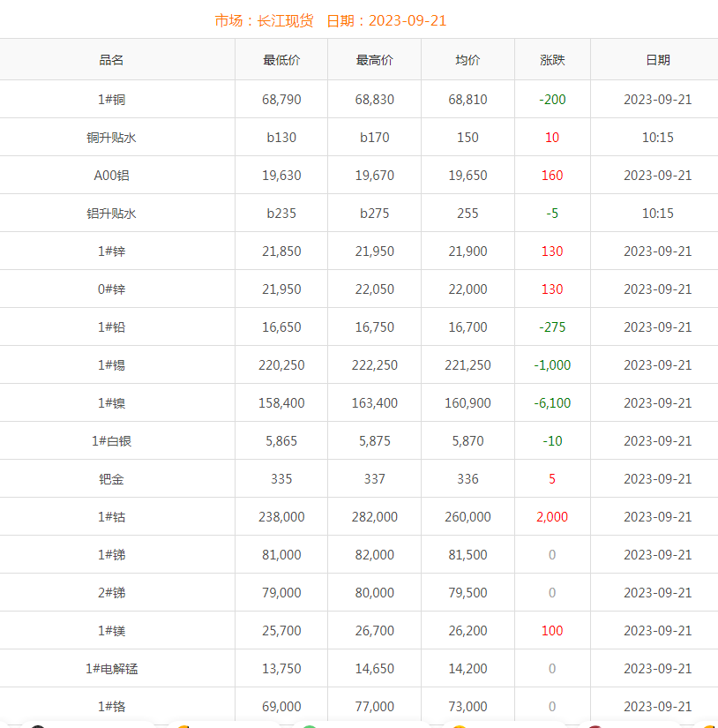The height and width of the screenshot is (728, 718).
Task: Select the 2#锑 product name
Action: (x=111, y=593)
